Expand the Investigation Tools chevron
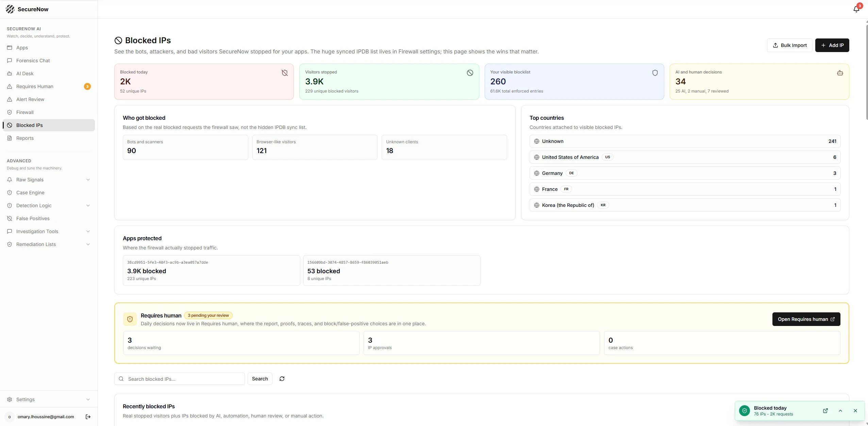Screen dimensions: 868x426 (88, 231)
